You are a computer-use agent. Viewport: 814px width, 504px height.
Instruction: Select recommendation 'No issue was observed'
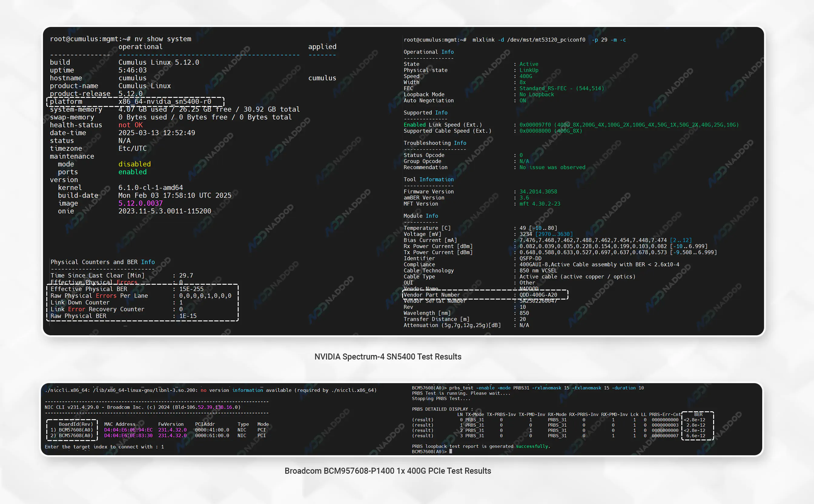tap(552, 167)
